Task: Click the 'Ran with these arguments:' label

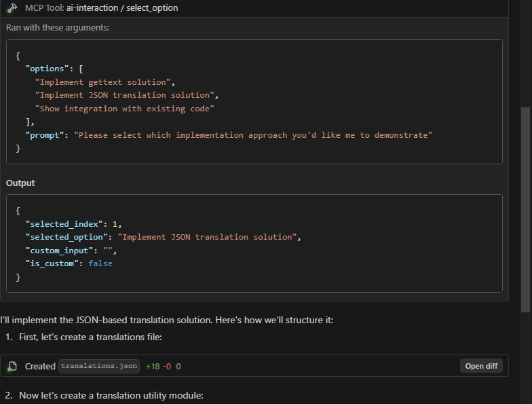Action: [57, 28]
